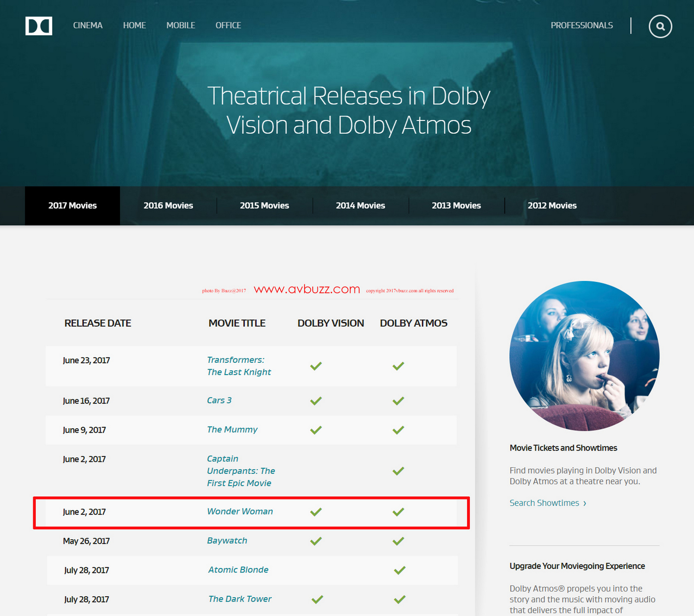Click Dolby Vision checkmark for Cars 3
The image size is (694, 616).
tap(316, 400)
